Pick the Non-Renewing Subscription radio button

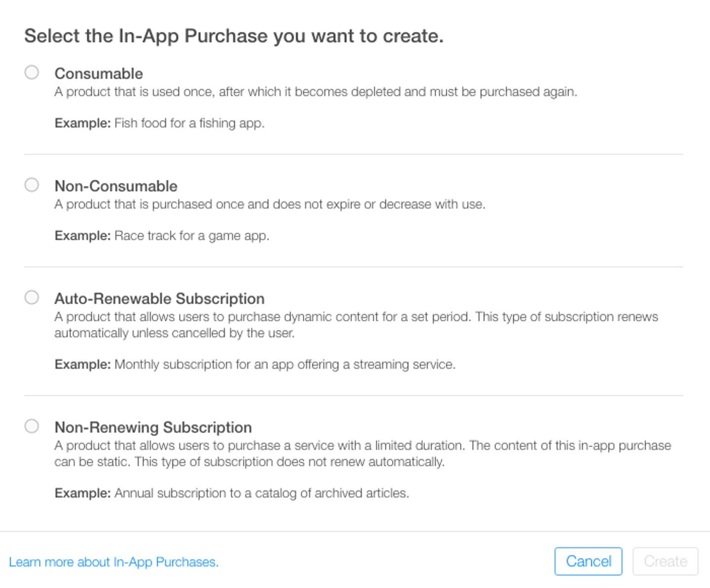32,426
